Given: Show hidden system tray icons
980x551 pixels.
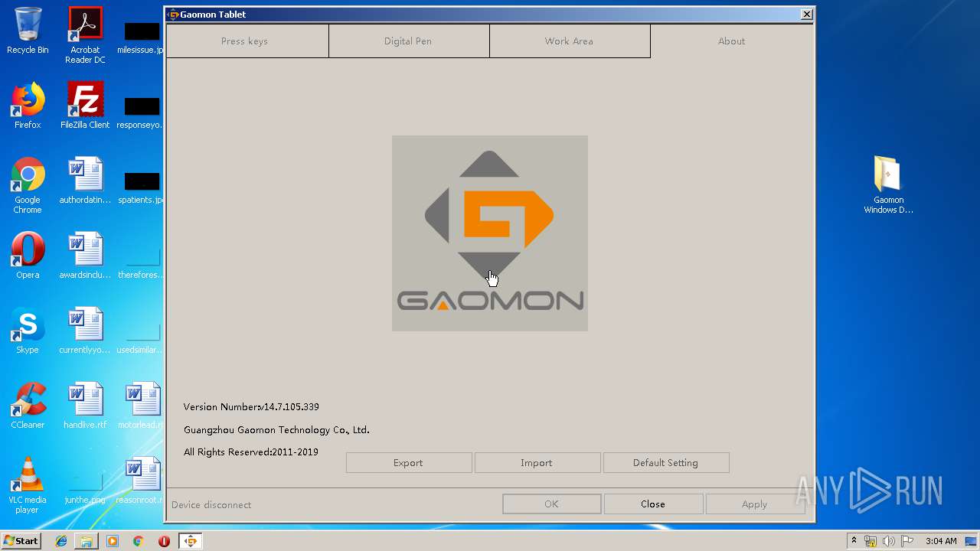Looking at the screenshot, I should 854,541.
